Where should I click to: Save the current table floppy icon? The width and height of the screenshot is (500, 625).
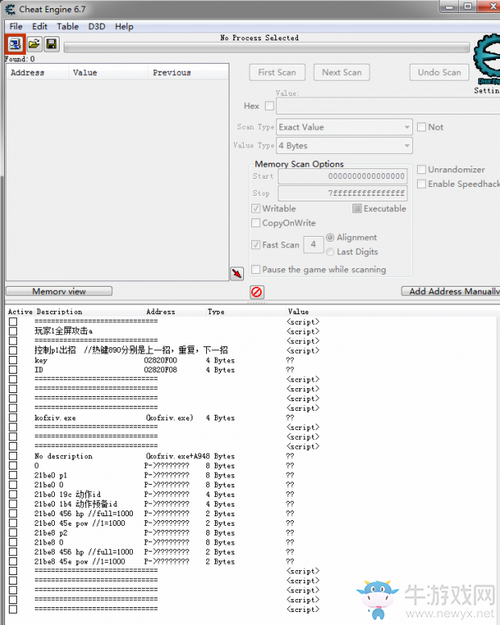[51, 44]
